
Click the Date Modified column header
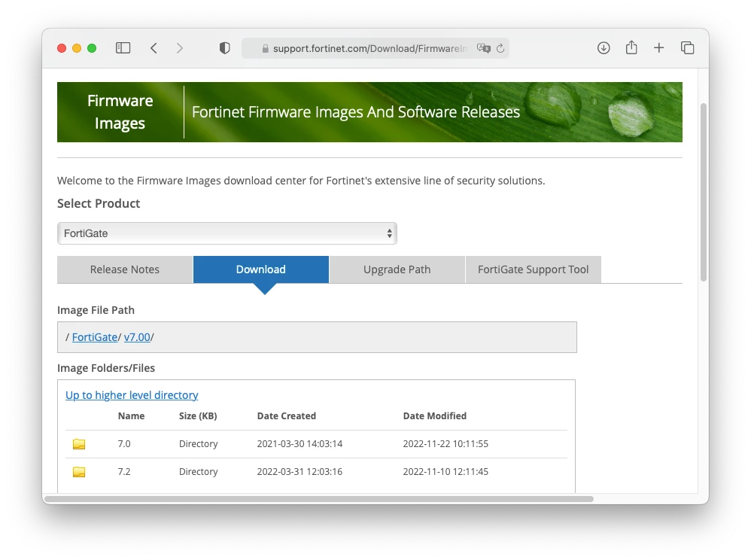[434, 415]
